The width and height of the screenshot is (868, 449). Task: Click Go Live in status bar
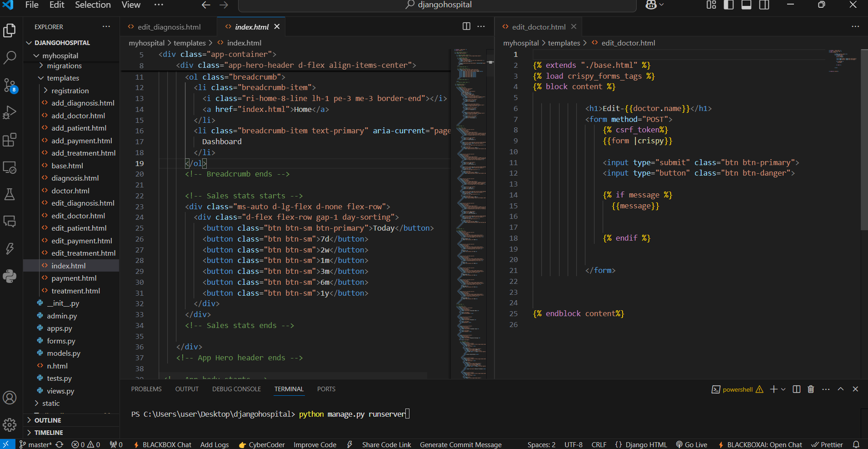[691, 444]
